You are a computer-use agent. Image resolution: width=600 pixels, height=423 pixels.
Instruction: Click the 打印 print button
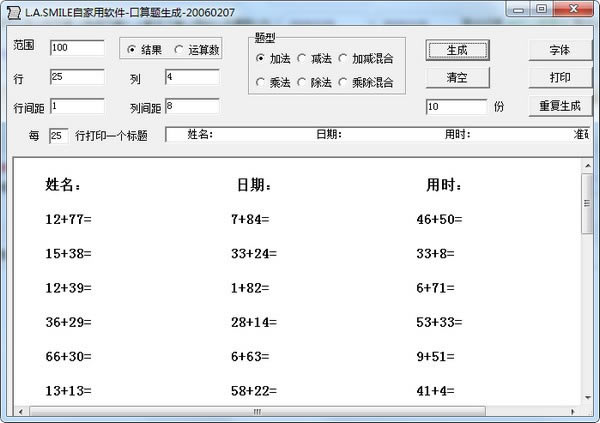click(x=560, y=78)
